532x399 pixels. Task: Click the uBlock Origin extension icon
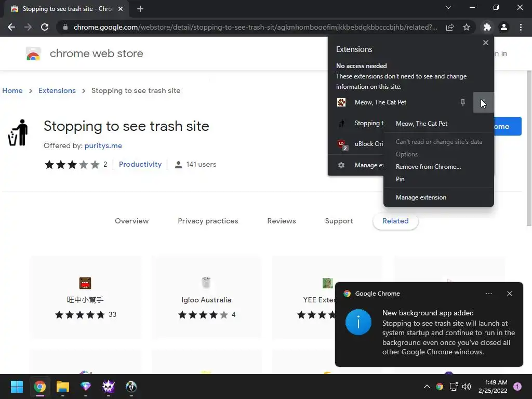(x=342, y=144)
